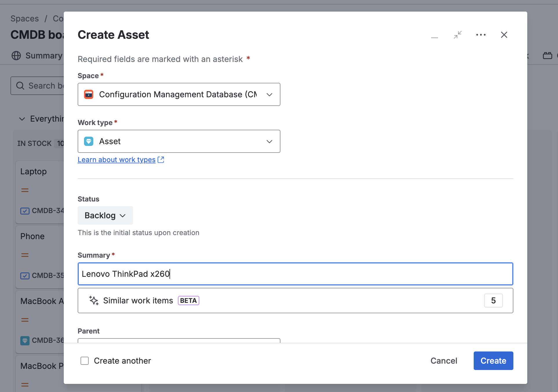Click the sparkle Similar work items icon
The width and height of the screenshot is (558, 392).
[x=94, y=301]
